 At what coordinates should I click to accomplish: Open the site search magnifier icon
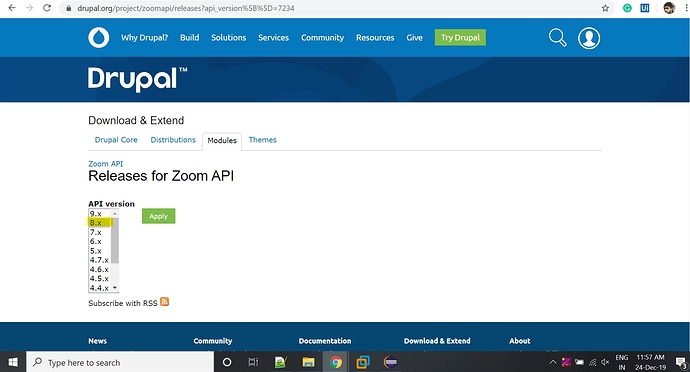557,37
